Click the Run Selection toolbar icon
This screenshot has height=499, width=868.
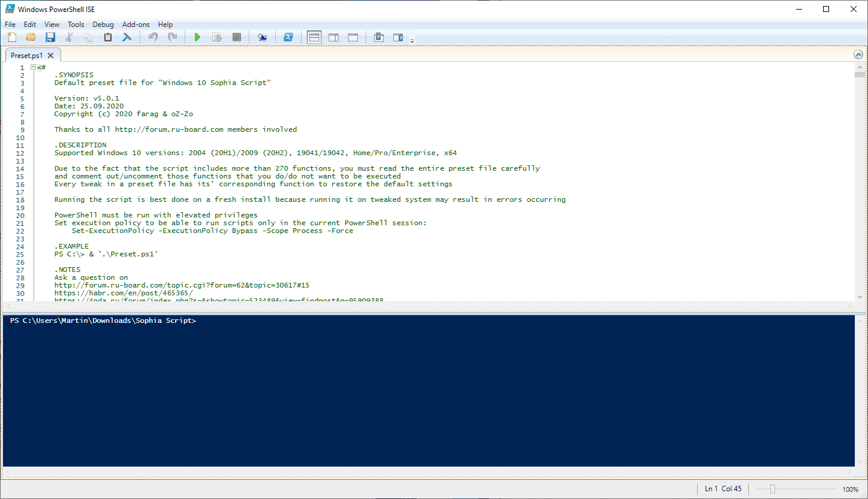[217, 38]
